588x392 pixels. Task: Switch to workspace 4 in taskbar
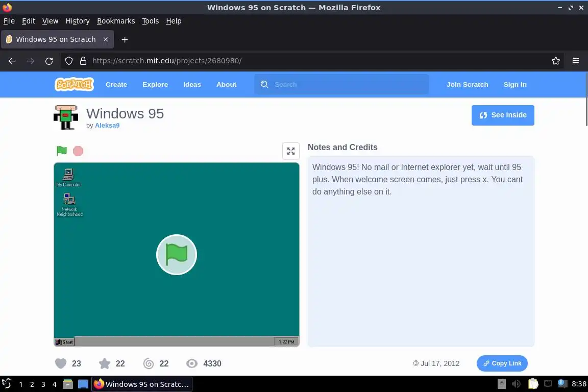(x=55, y=384)
